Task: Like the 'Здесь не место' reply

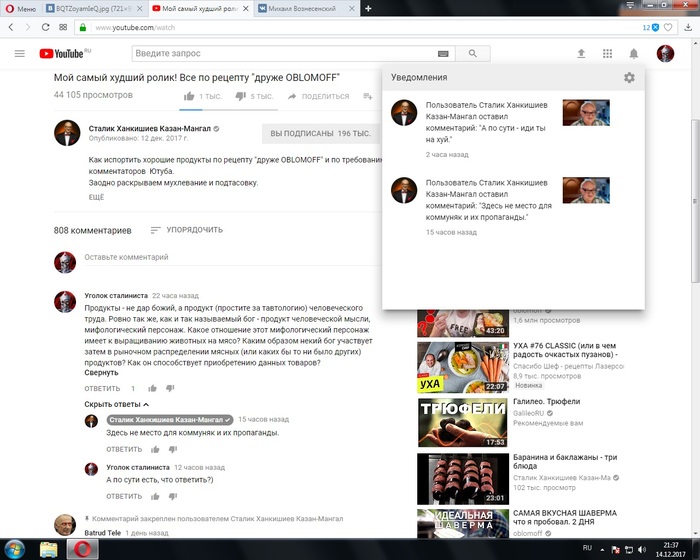Action: pyautogui.click(x=155, y=449)
